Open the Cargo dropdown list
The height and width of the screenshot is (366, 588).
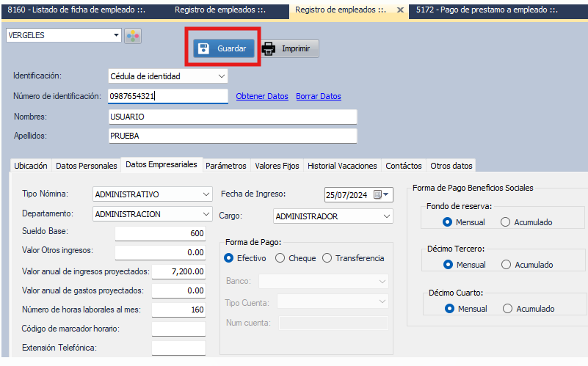(387, 216)
